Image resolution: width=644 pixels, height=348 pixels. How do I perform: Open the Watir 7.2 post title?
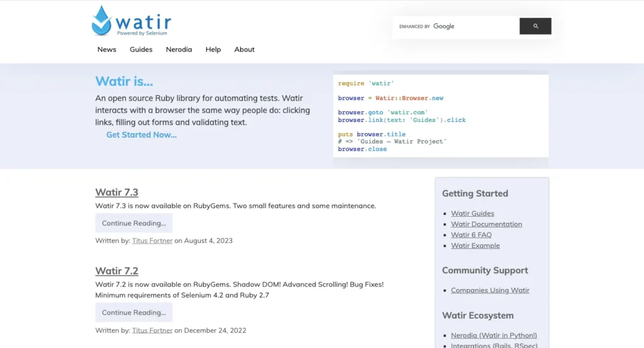(116, 271)
